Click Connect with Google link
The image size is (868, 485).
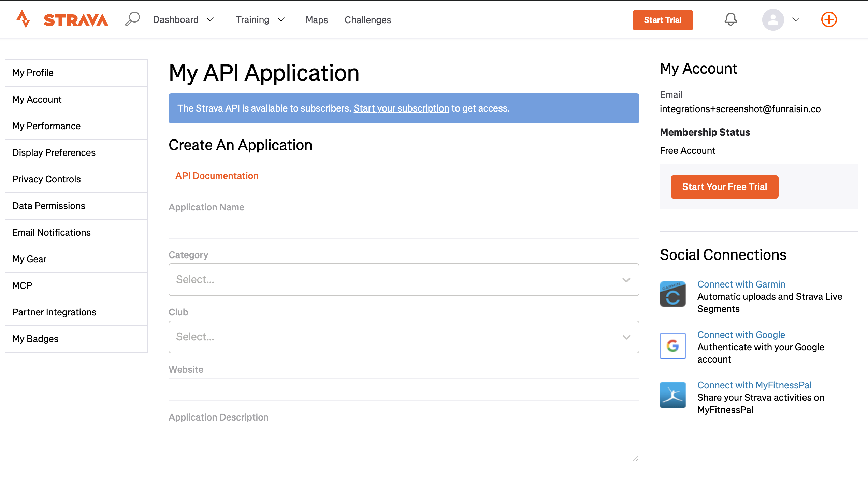pos(741,335)
